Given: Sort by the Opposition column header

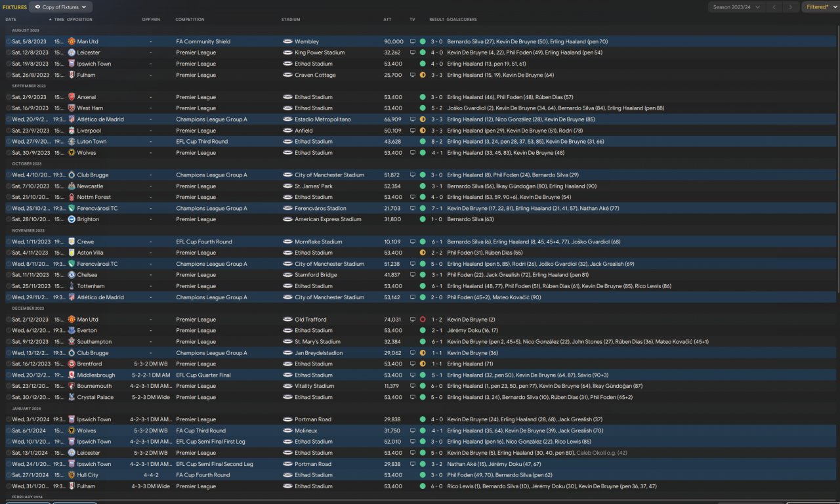Looking at the screenshot, I should pyautogui.click(x=79, y=20).
